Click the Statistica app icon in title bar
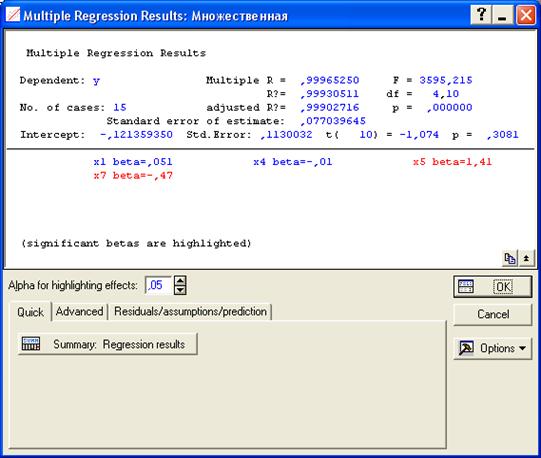The width and height of the screenshot is (541, 458). pos(13,15)
